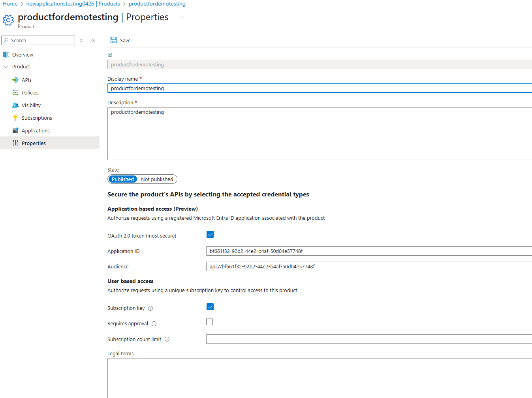Navigate to Home via the breadcrumb
The width and height of the screenshot is (532, 398).
click(x=10, y=4)
